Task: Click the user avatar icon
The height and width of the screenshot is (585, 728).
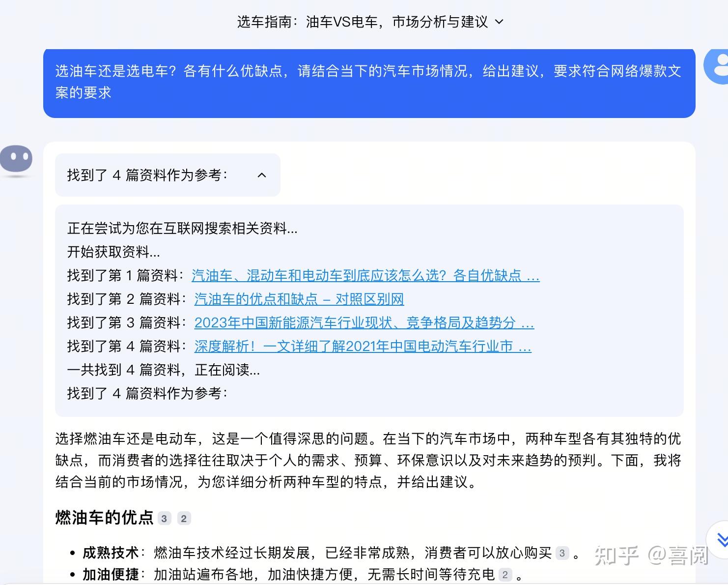Action: point(717,66)
